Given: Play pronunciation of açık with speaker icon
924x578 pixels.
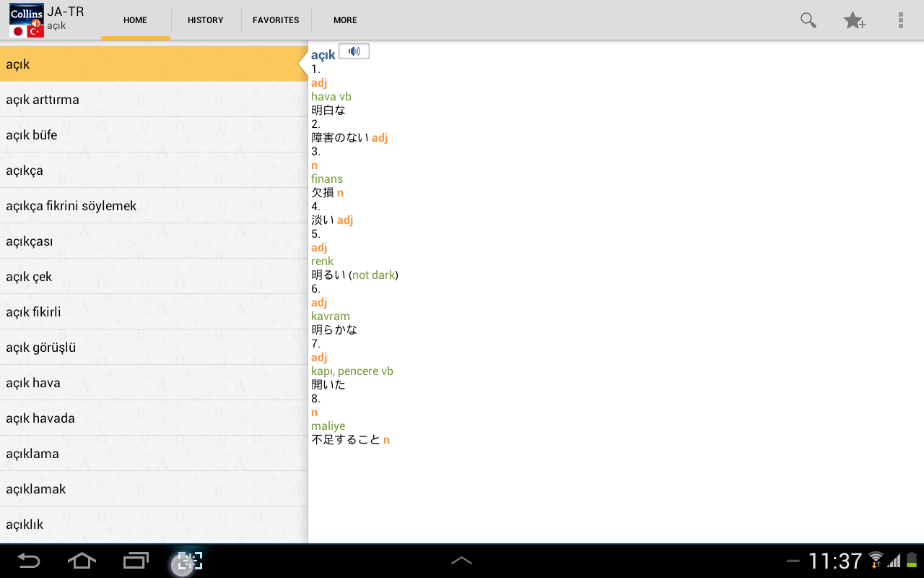Looking at the screenshot, I should coord(354,51).
